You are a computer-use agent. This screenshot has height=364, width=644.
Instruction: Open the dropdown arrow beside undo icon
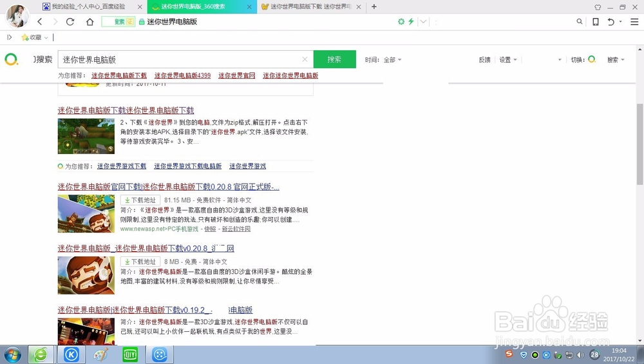[621, 21]
